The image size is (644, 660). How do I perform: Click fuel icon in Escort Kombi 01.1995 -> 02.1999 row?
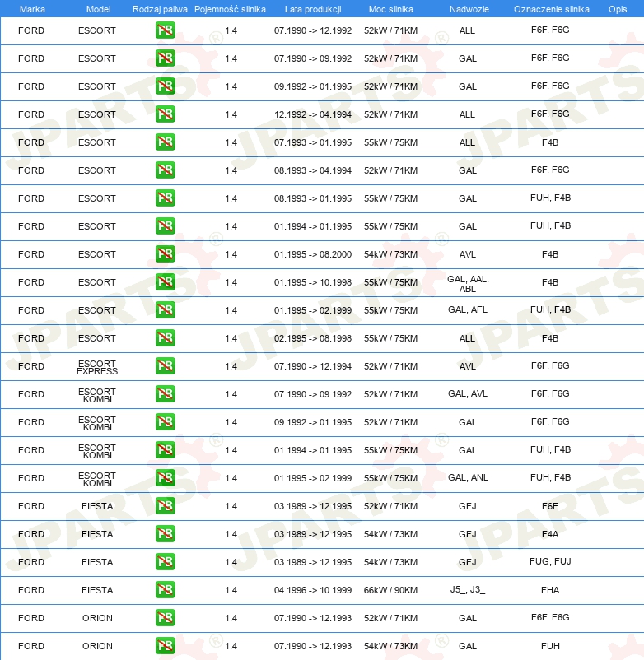click(x=165, y=478)
